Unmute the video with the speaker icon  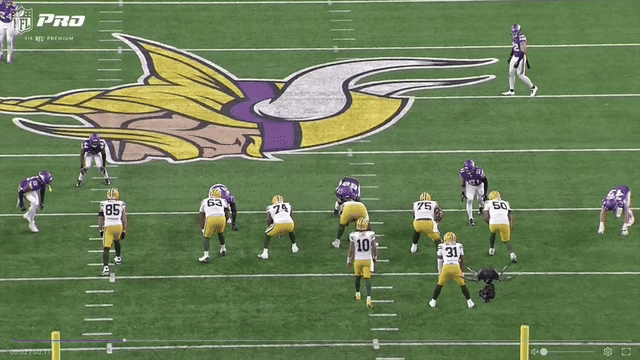534,351
